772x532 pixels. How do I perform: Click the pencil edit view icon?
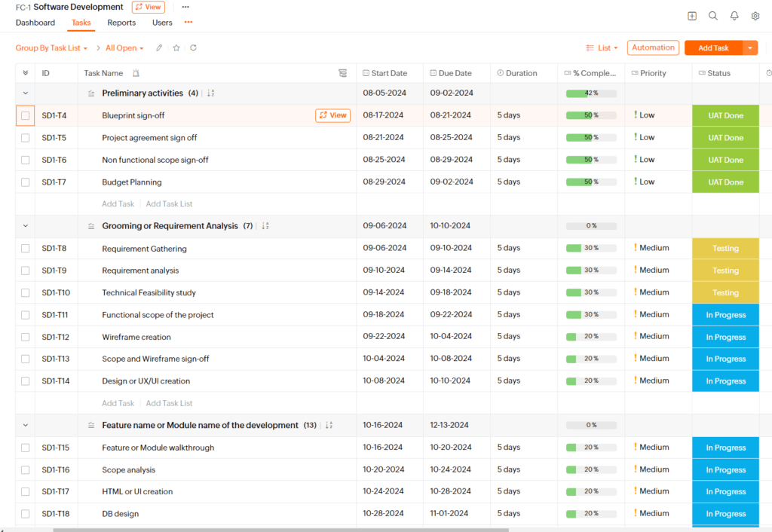159,48
